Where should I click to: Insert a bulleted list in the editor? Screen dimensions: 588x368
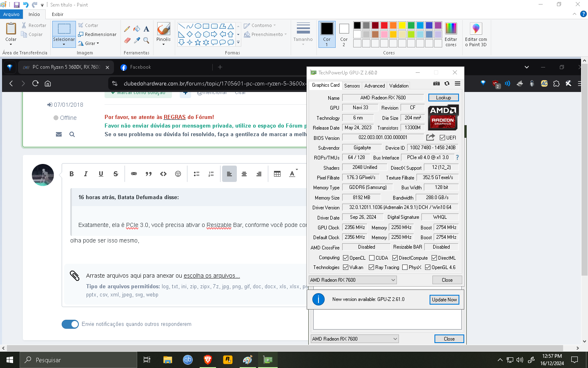coord(196,174)
